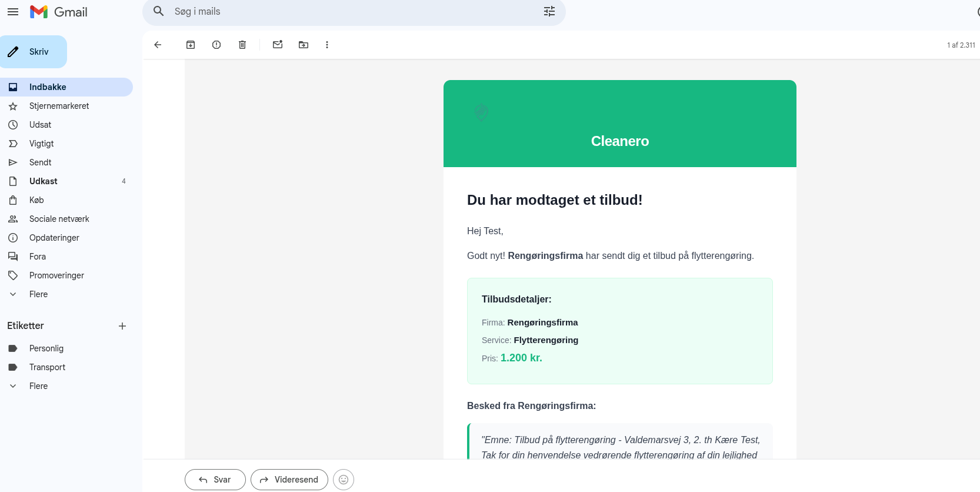The image size is (980, 492).
Task: Expand Flere under the mail categories
Action: pyautogui.click(x=38, y=294)
